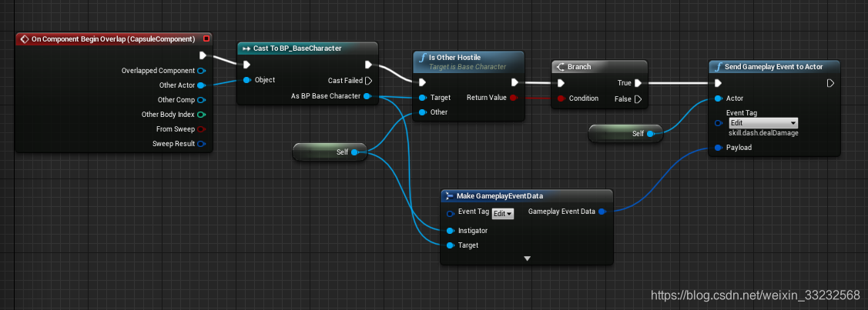868x310 pixels.
Task: Click exec output pin of Send Gameplay Event to Actor
Action: click(x=829, y=83)
